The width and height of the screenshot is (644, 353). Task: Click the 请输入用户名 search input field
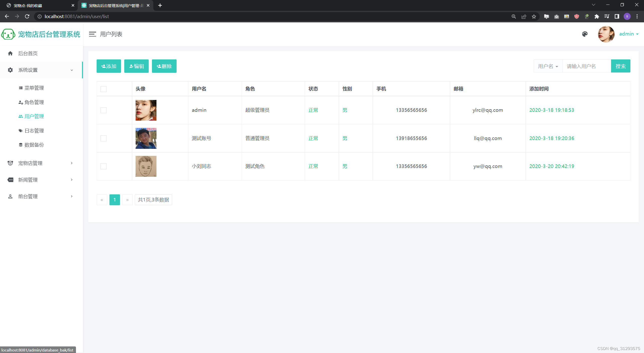click(x=586, y=66)
